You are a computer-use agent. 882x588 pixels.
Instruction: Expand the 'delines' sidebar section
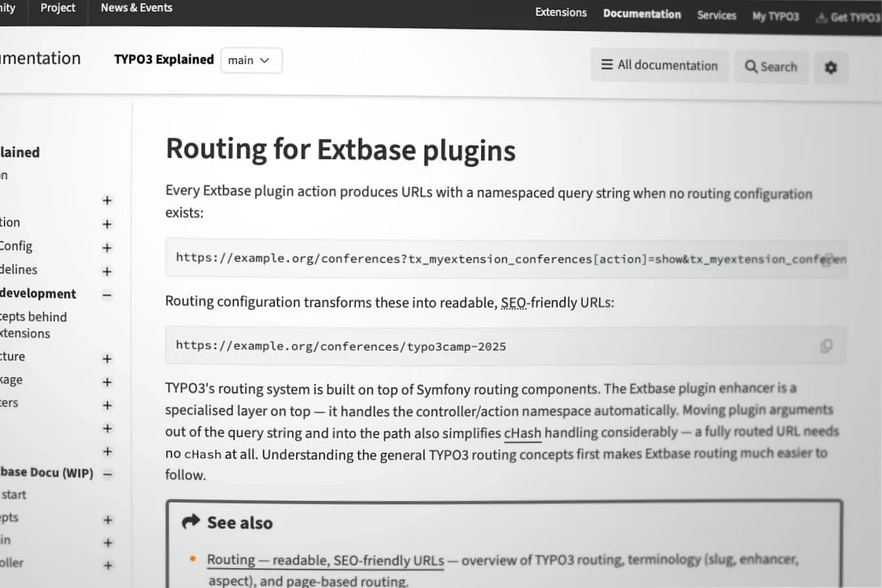pos(107,271)
